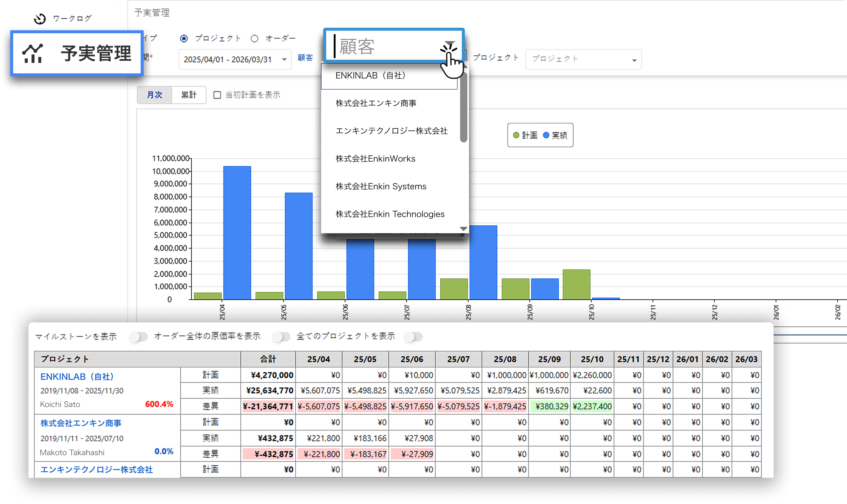
Task: Click the Worklog clock icon in sidebar
Action: [40, 19]
